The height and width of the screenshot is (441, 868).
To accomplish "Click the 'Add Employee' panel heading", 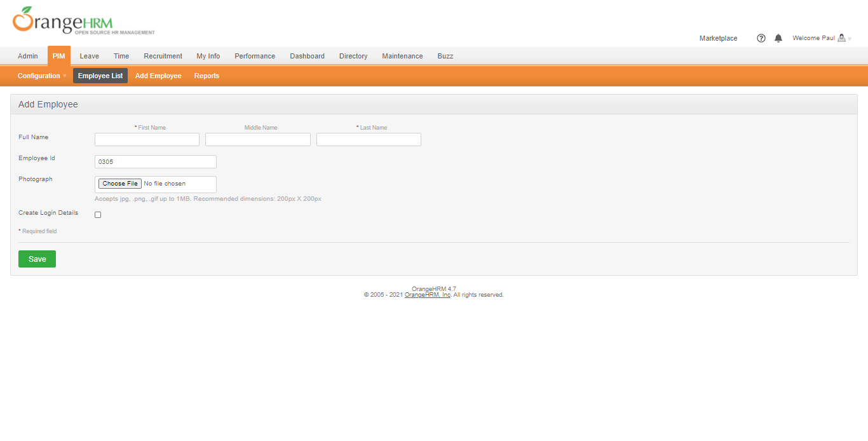I will coord(48,104).
